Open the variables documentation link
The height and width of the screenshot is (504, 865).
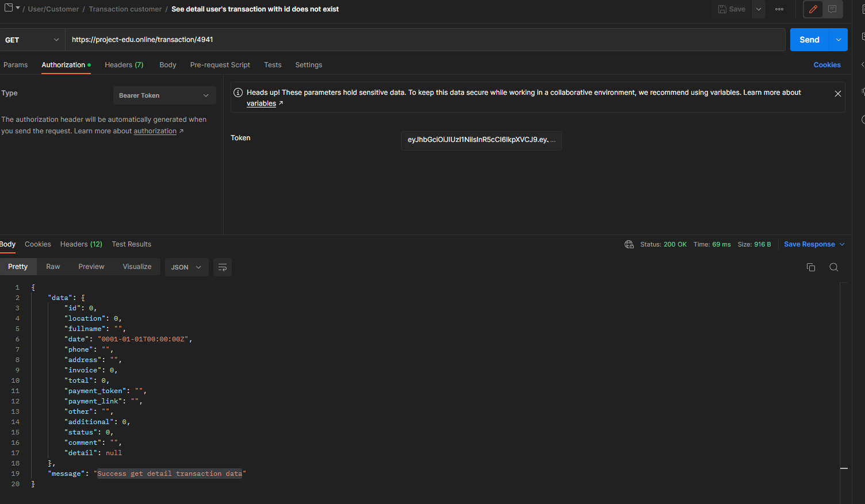click(x=261, y=103)
